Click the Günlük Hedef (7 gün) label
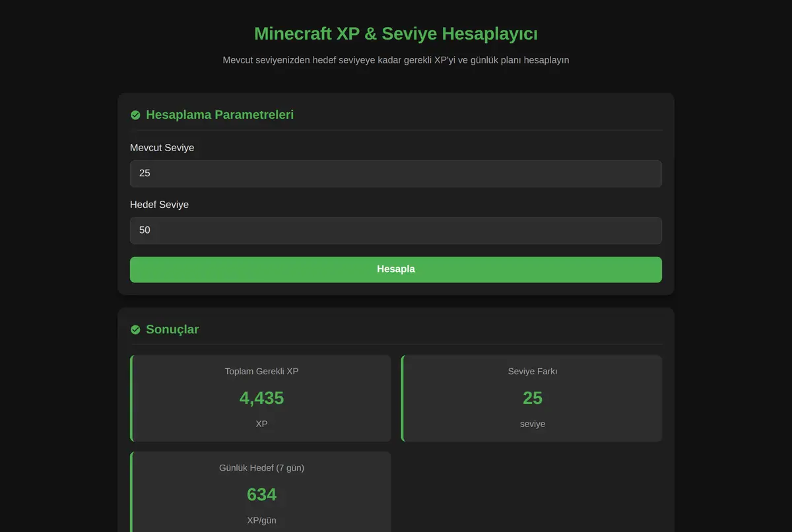The width and height of the screenshot is (792, 532). point(261,467)
